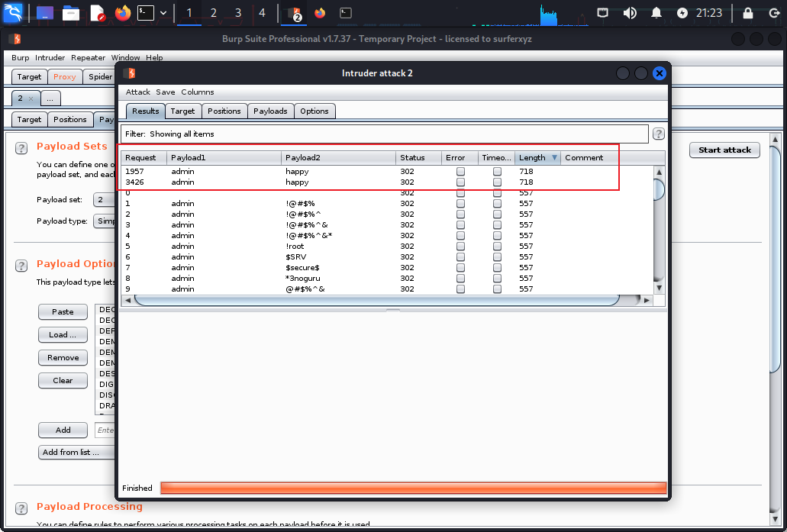Select the Firefox window button in the taskbar, right of Burp Suite
The image size is (787, 532).
[320, 13]
